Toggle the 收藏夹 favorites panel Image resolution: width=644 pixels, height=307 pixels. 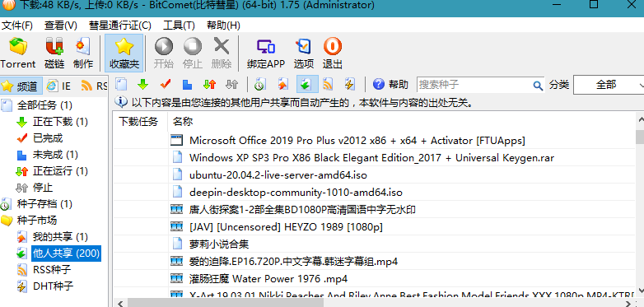pos(124,53)
